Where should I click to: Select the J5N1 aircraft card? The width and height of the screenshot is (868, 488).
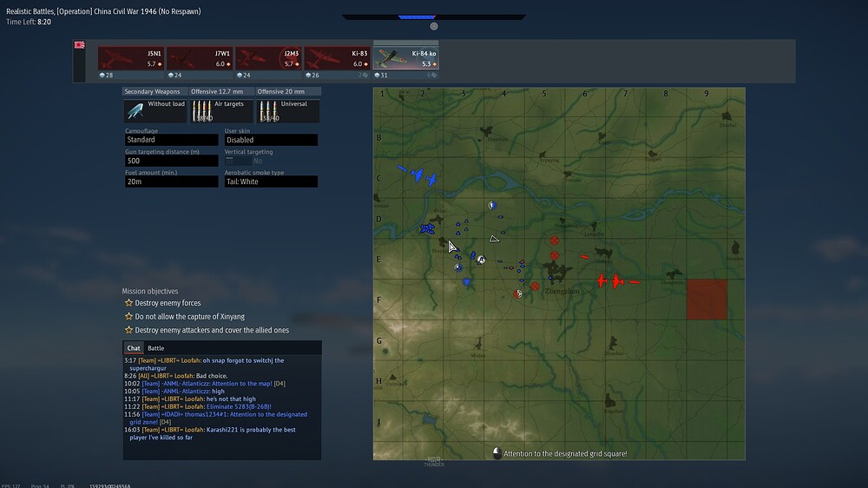click(131, 59)
